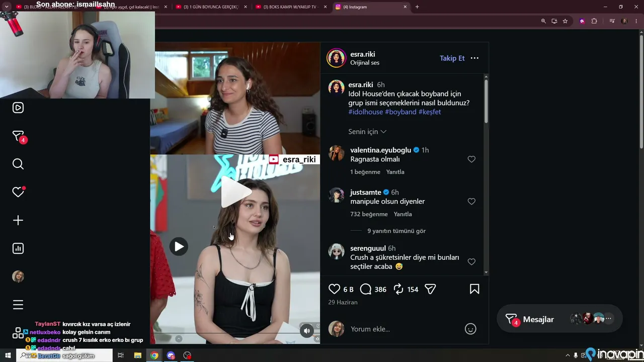
Task: Share the post via paper-plane icon
Action: pyautogui.click(x=430, y=289)
